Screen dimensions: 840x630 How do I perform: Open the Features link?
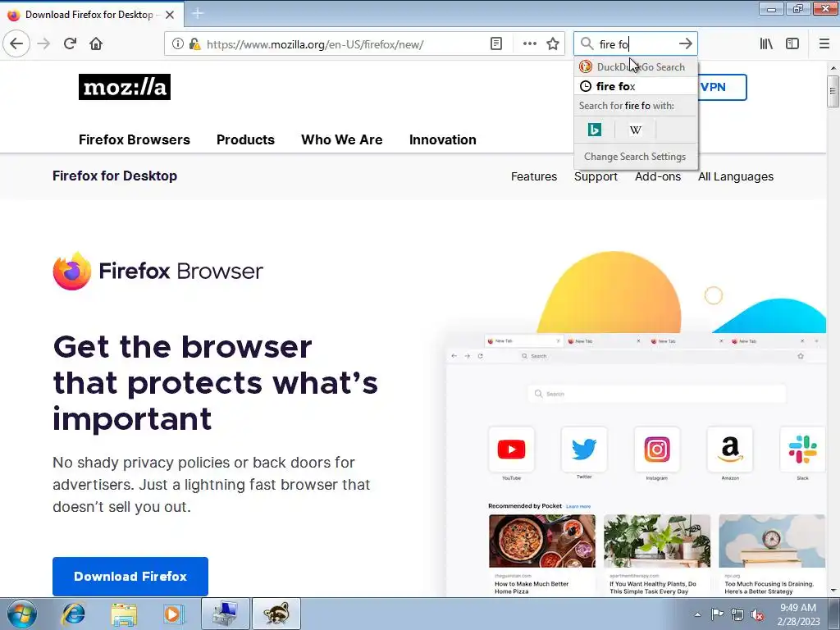point(533,176)
